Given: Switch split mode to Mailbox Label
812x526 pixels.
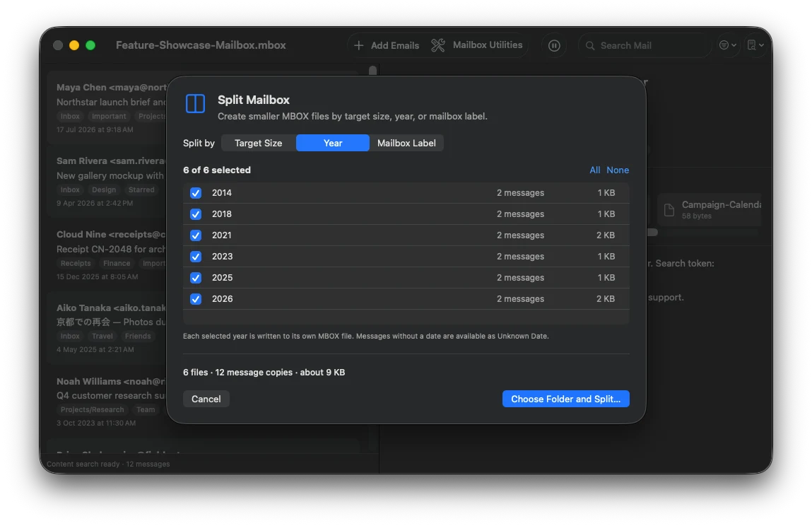Looking at the screenshot, I should point(406,143).
